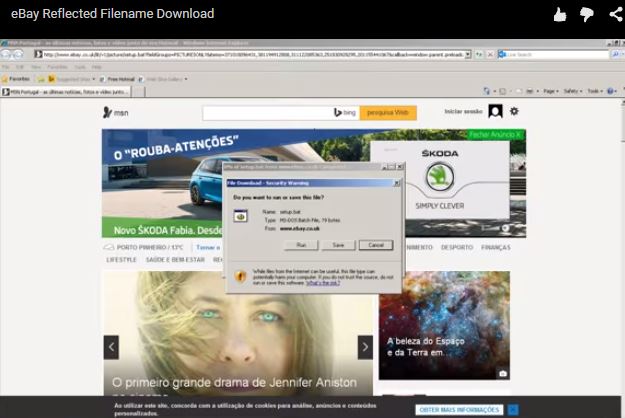The height and width of the screenshot is (418, 625).
Task: Expand the Tools dropdown in IE toolbar
Action: (x=595, y=91)
